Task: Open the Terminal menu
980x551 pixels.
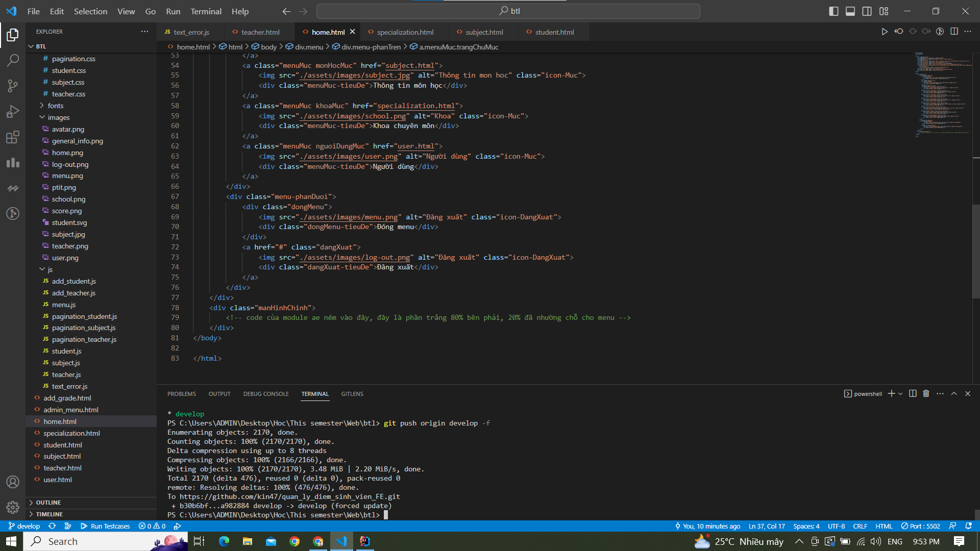Action: [206, 11]
